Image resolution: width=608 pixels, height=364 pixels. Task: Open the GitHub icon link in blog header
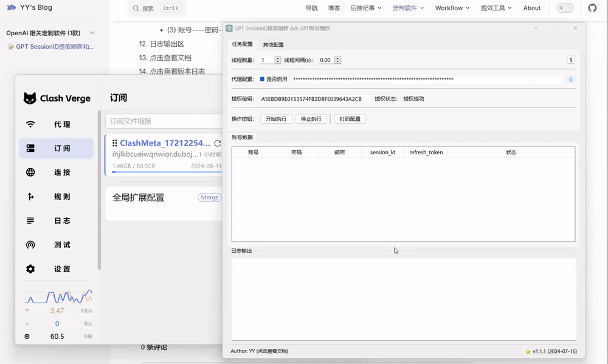point(592,8)
